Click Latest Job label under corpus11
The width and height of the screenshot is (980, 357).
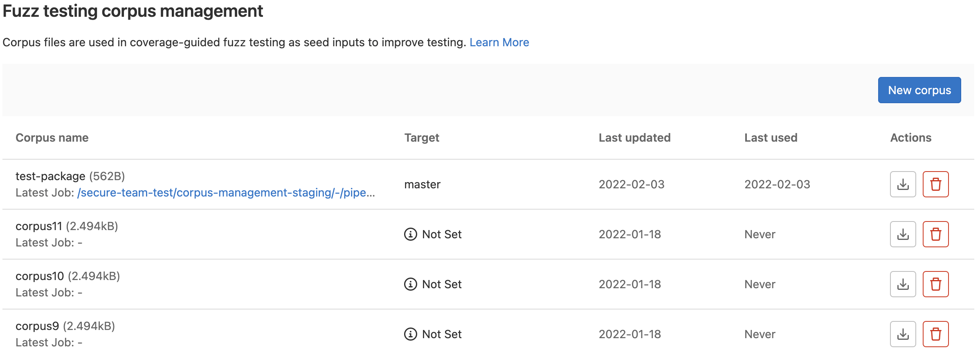(x=45, y=242)
